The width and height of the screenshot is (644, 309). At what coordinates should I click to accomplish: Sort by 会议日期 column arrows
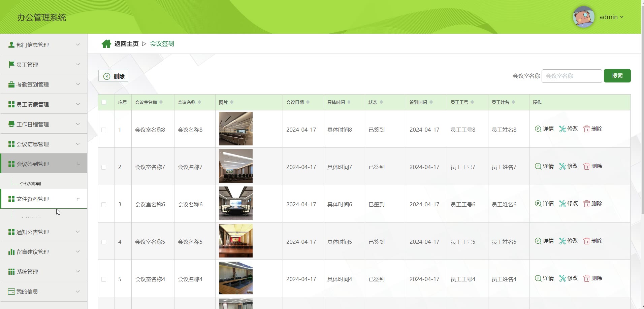tap(308, 102)
